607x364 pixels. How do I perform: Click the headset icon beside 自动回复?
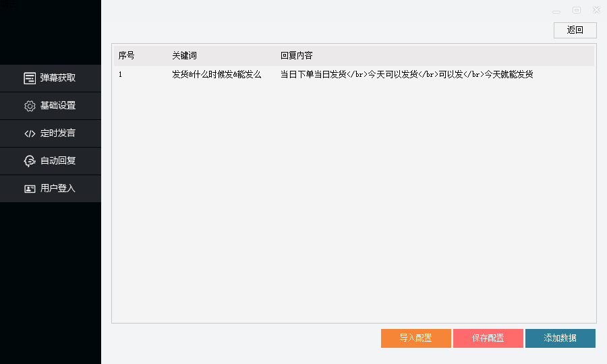click(30, 161)
